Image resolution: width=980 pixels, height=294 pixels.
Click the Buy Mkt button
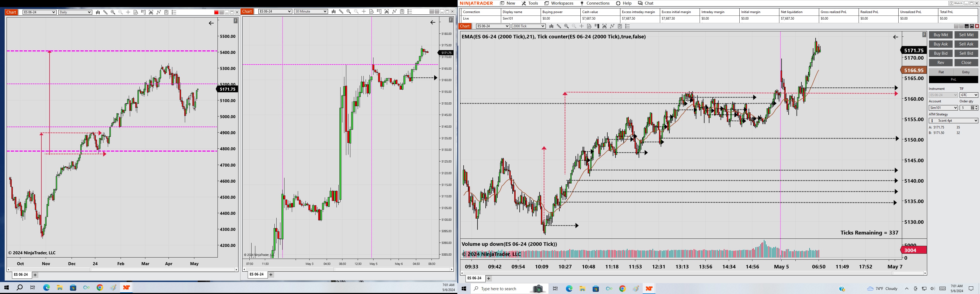pos(941,35)
